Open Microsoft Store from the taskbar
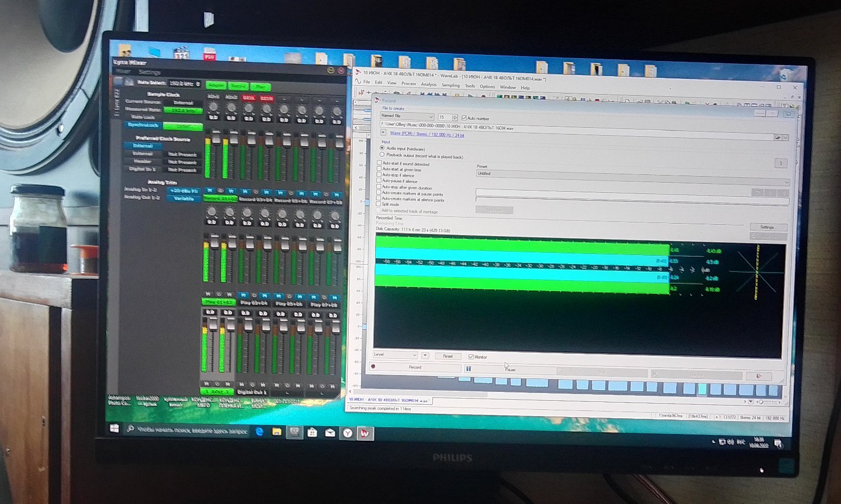The height and width of the screenshot is (504, 841). (x=312, y=432)
